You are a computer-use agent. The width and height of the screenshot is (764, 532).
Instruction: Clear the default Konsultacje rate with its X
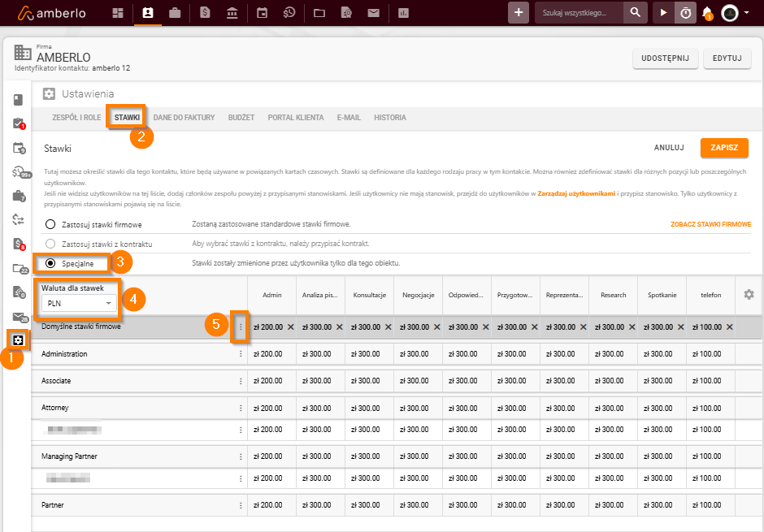pos(388,327)
